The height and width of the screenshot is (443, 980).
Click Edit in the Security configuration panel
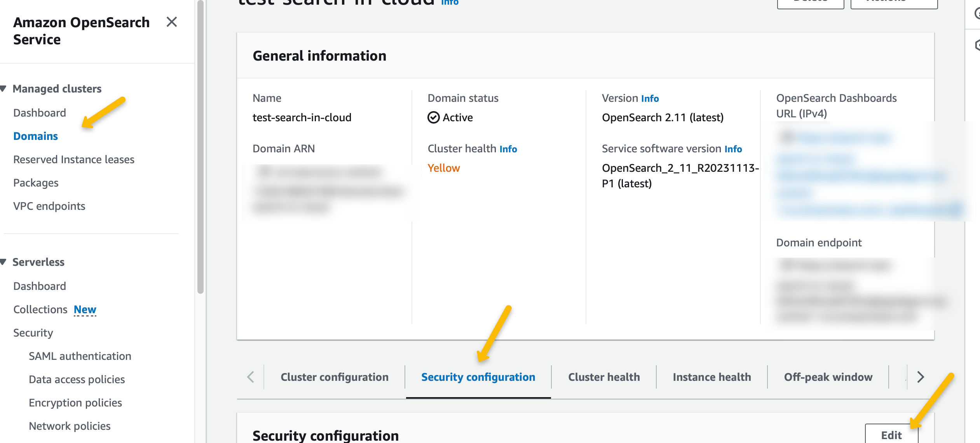891,434
